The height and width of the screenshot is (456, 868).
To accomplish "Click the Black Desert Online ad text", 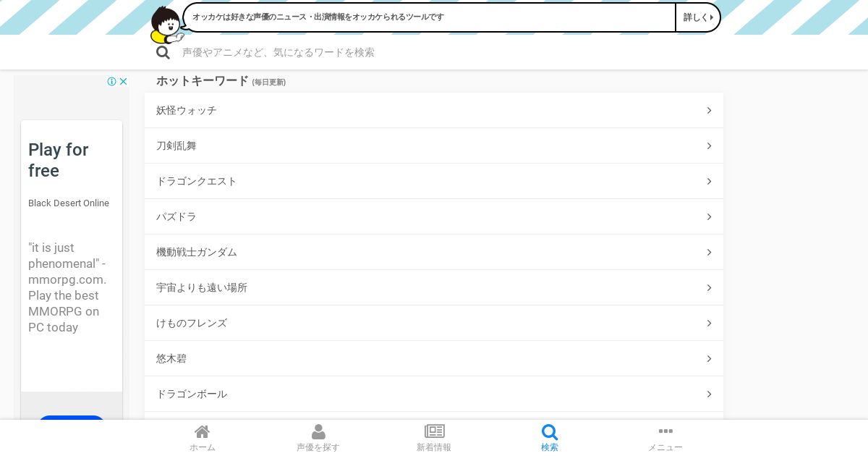I will click(x=69, y=203).
